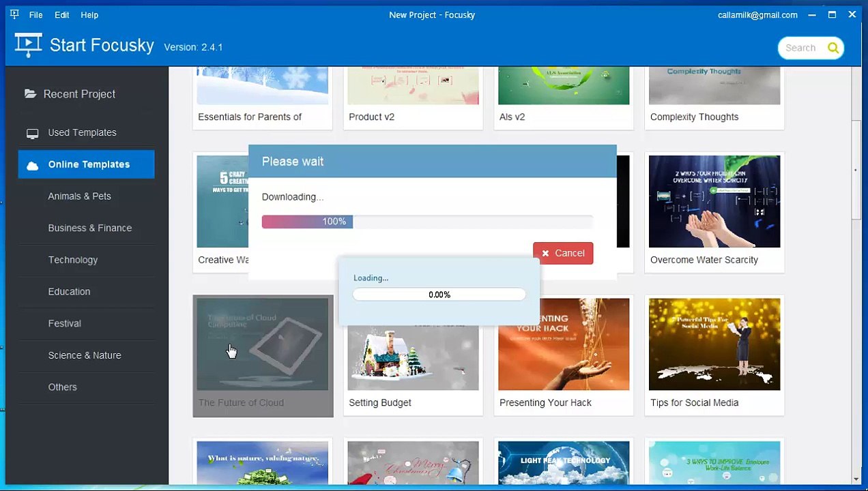The height and width of the screenshot is (491, 868).
Task: Open the Merry Christmas template thumbnail
Action: pyautogui.click(x=413, y=463)
